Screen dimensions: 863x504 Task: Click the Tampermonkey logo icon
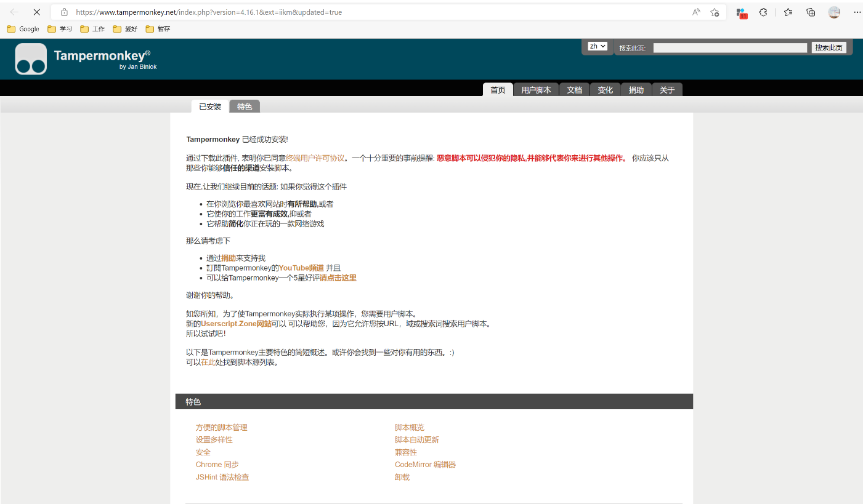click(31, 59)
